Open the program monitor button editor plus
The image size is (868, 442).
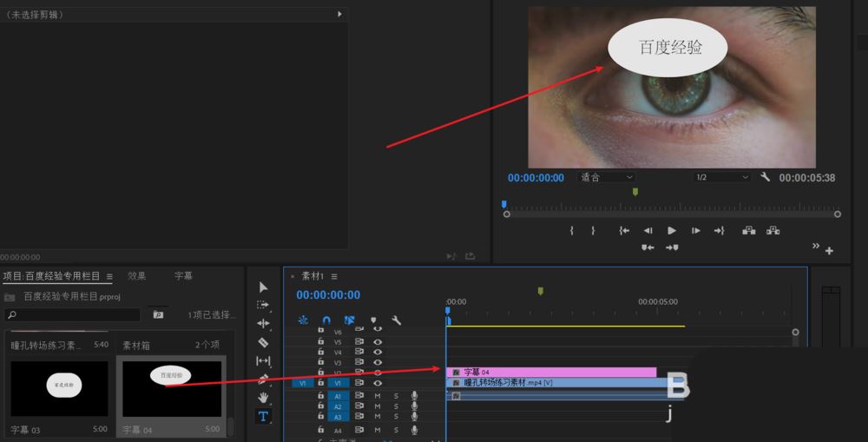[829, 251]
